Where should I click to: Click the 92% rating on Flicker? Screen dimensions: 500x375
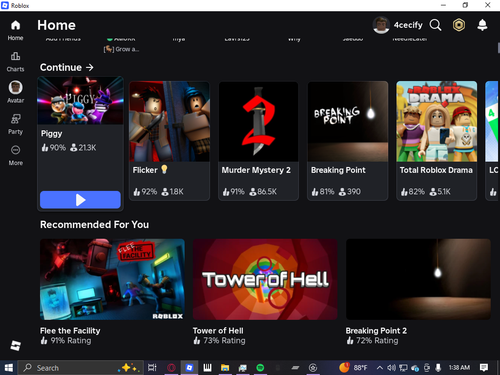[145, 192]
